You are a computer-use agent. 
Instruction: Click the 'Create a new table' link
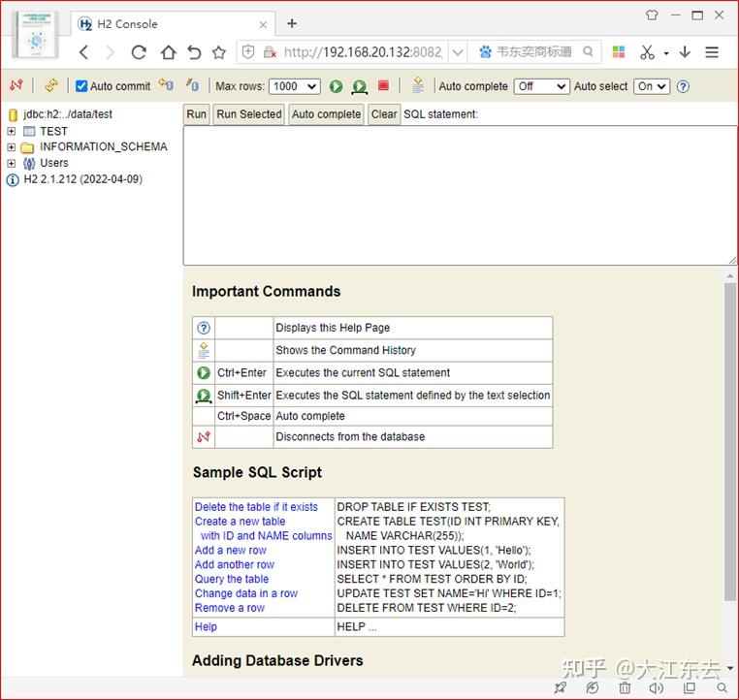click(240, 521)
